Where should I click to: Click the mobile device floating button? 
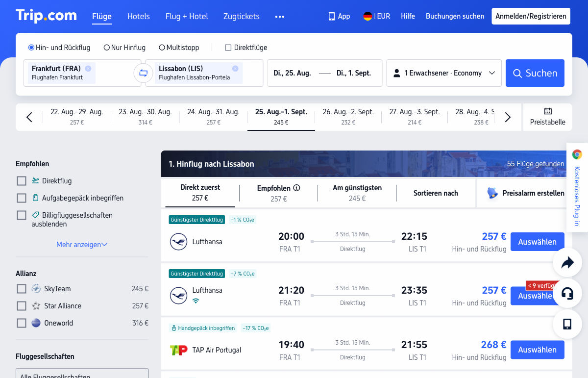567,324
